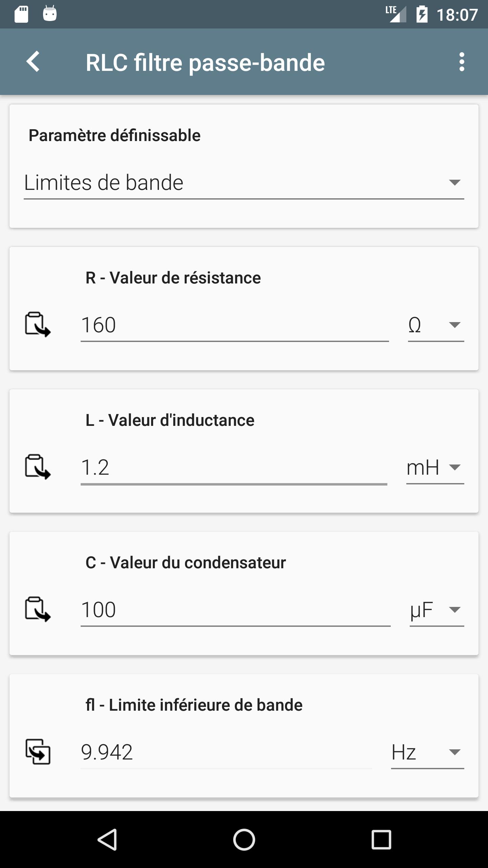This screenshot has width=488, height=868.
Task: Tap the RLC filtre passe-bande title
Action: pos(205,62)
